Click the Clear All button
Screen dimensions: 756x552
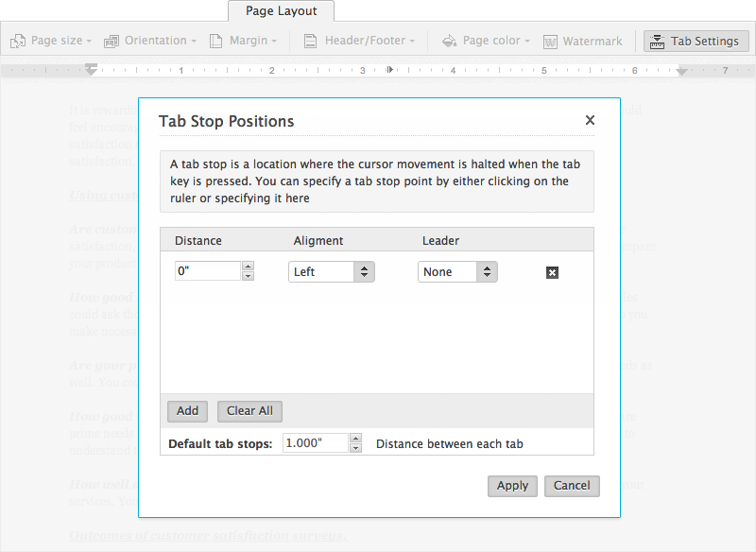(x=249, y=411)
